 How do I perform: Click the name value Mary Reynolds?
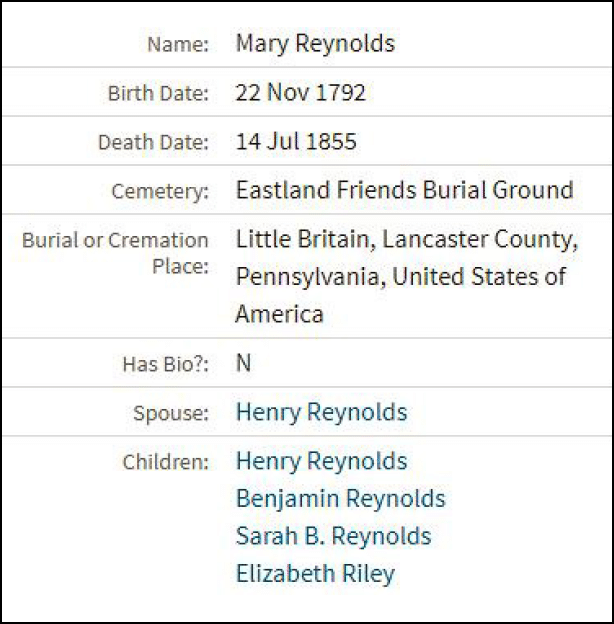(x=315, y=44)
